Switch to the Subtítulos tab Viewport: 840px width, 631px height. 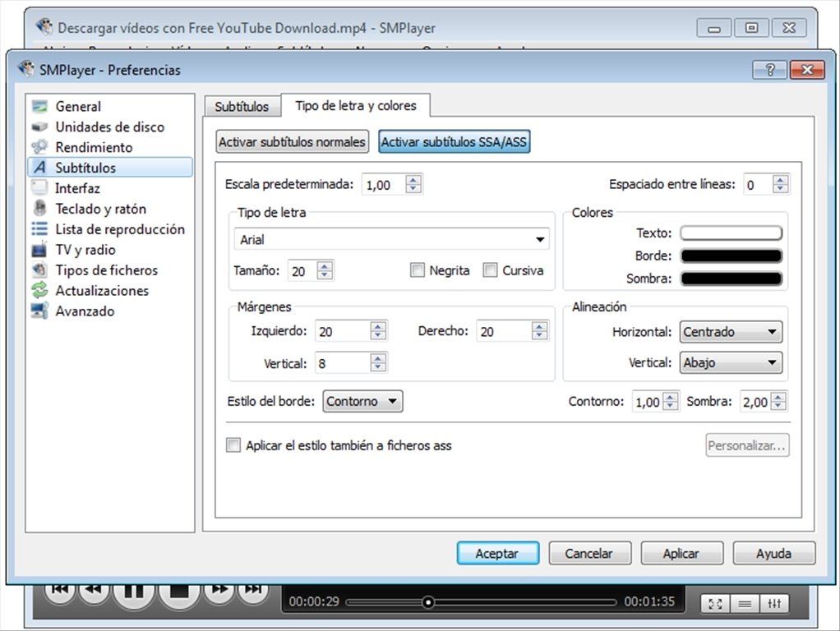point(242,106)
